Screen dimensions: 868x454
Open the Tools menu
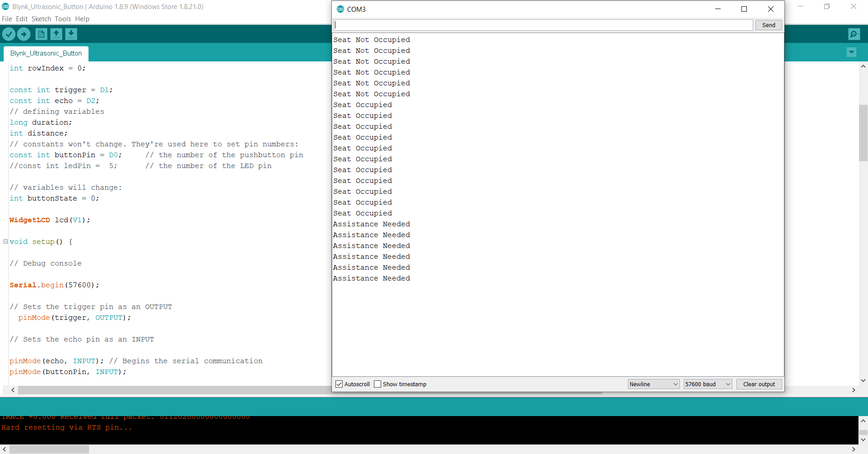(63, 19)
